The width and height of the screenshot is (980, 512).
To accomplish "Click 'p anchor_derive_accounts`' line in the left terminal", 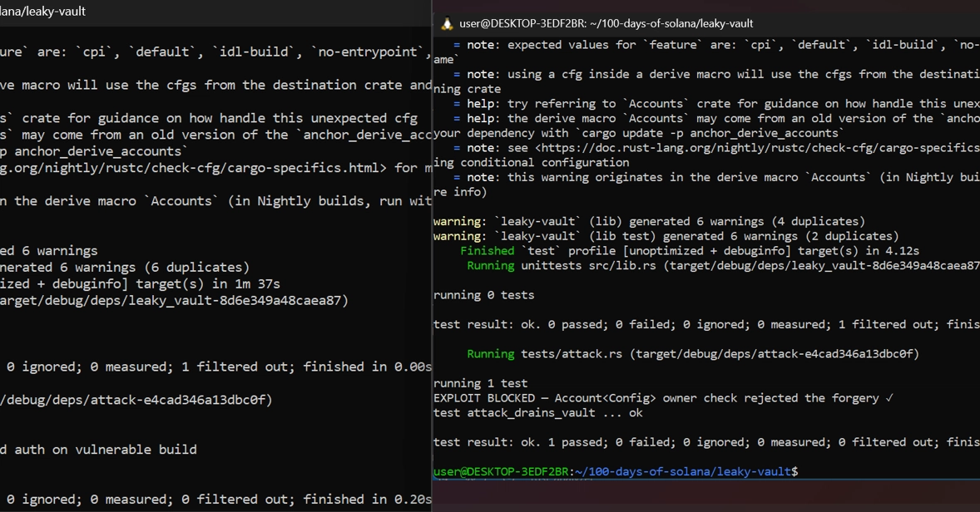I will point(94,152).
